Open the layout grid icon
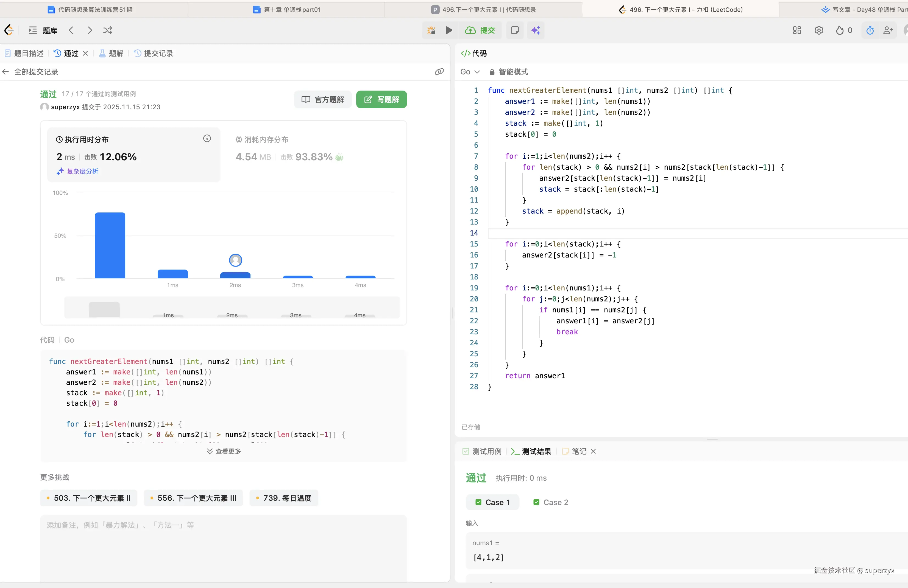 (796, 30)
